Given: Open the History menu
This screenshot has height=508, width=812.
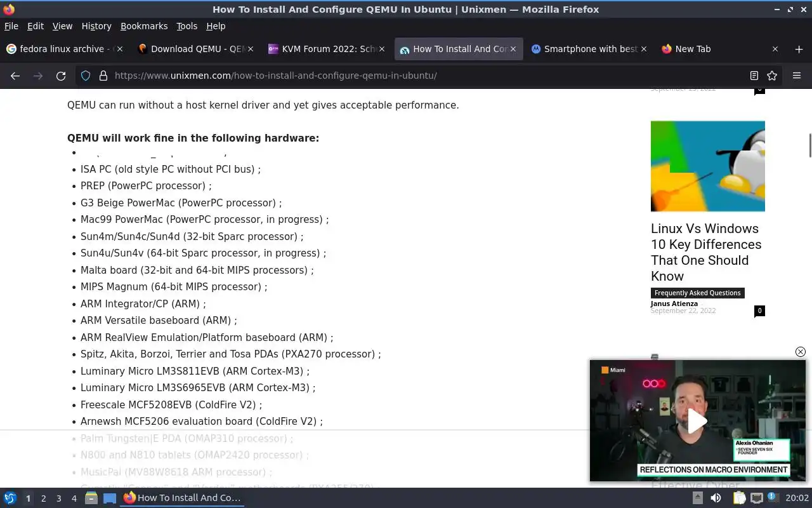Looking at the screenshot, I should point(96,26).
